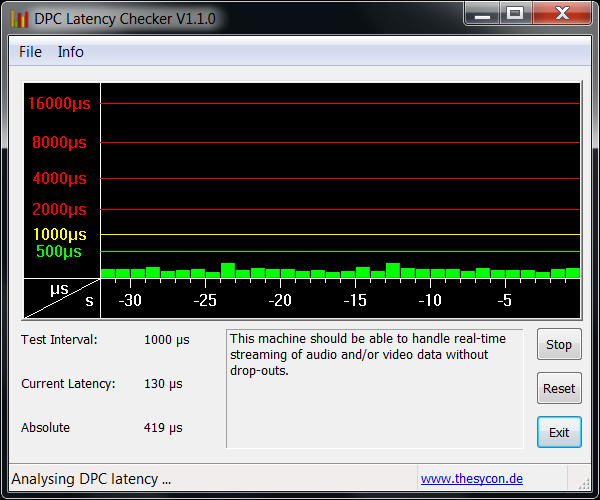Screen dimensions: 600x500
Task: Click the window resize grip in status bar
Action: (x=584, y=484)
